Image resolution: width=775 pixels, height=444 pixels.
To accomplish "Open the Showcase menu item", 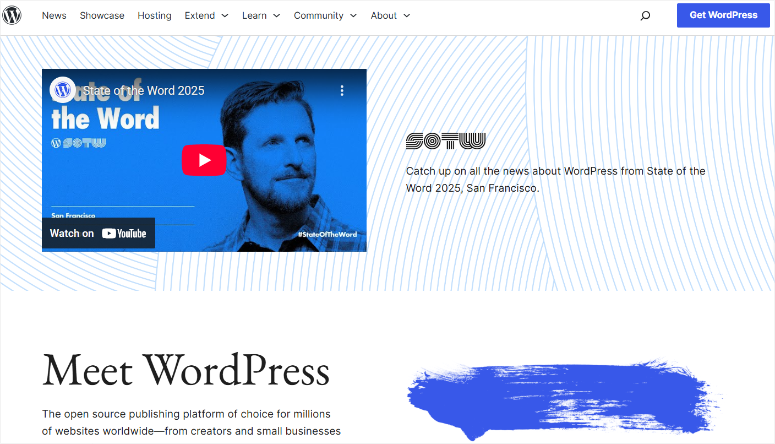I will point(102,16).
